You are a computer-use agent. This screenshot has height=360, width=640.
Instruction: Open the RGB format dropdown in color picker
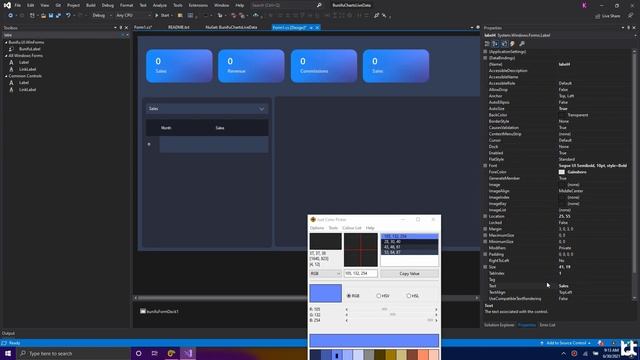click(325, 273)
